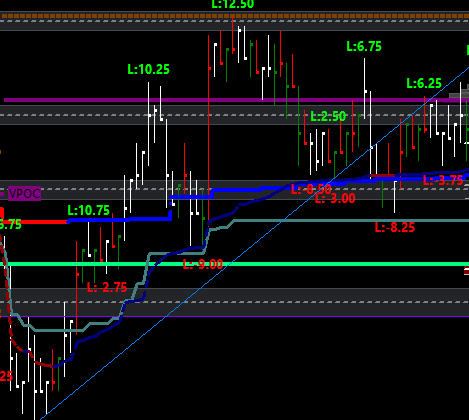Select the red L:-2.75 label
This screenshot has height=420, width=469.
click(107, 287)
